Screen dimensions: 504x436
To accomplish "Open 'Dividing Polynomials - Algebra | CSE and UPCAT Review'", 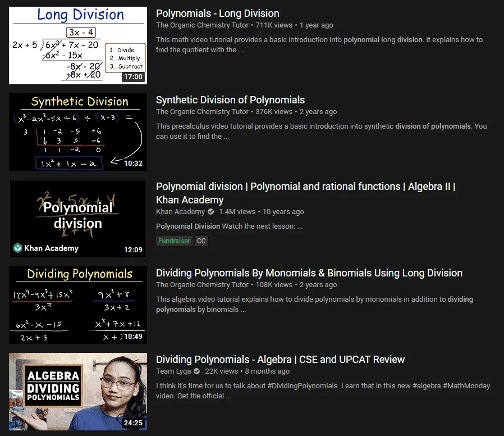I will pyautogui.click(x=280, y=360).
